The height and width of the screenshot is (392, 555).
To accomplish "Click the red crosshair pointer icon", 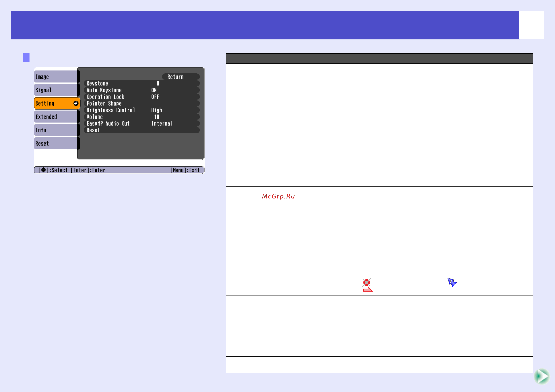I will [366, 282].
